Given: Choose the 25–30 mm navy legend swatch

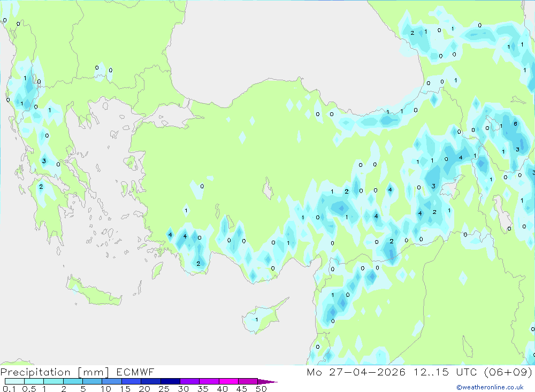Looking at the screenshot, I should pos(170,381).
